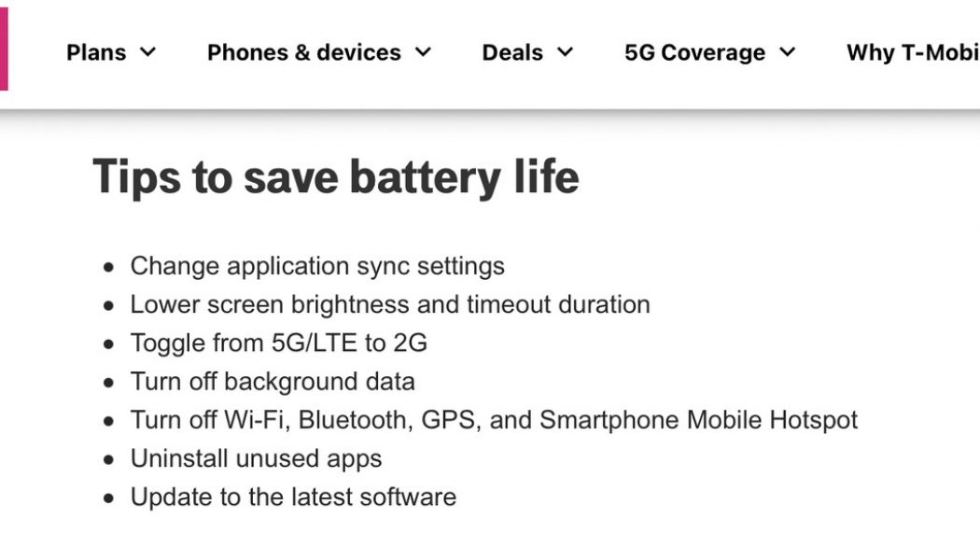Image resolution: width=980 pixels, height=560 pixels.
Task: Expand the Plans dropdown chevron
Action: point(147,53)
